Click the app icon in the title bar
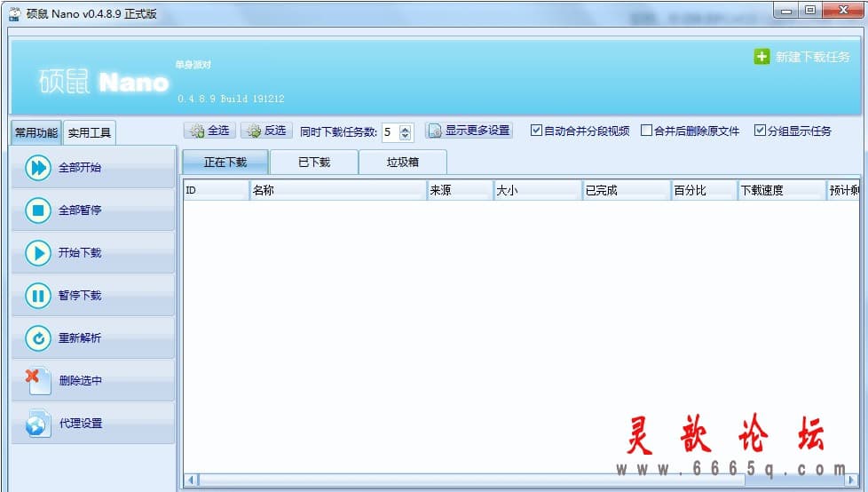 [15, 14]
